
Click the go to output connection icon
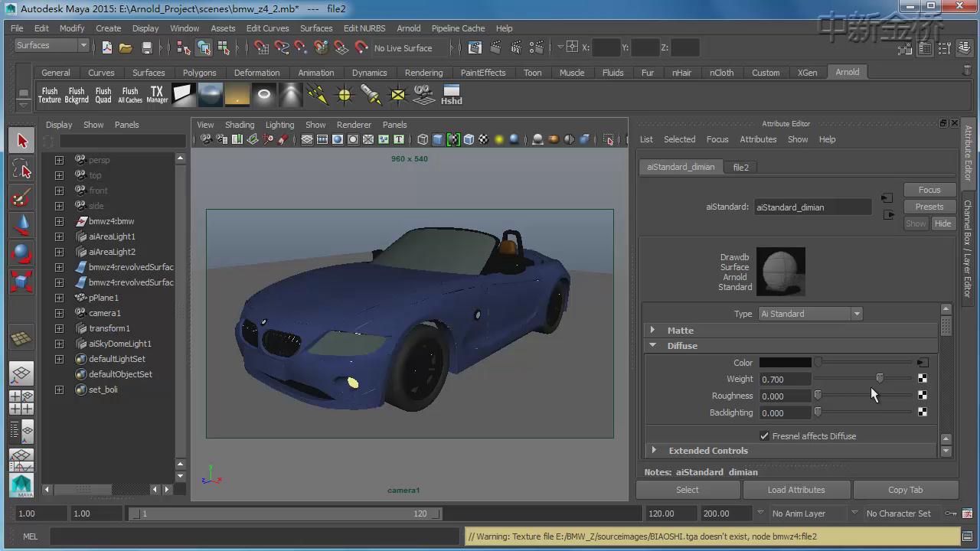(889, 215)
